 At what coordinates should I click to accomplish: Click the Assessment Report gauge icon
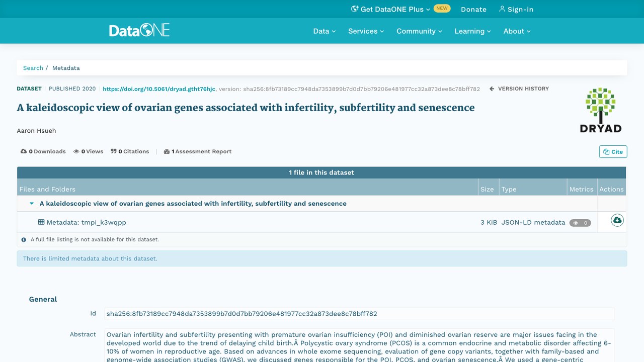167,151
